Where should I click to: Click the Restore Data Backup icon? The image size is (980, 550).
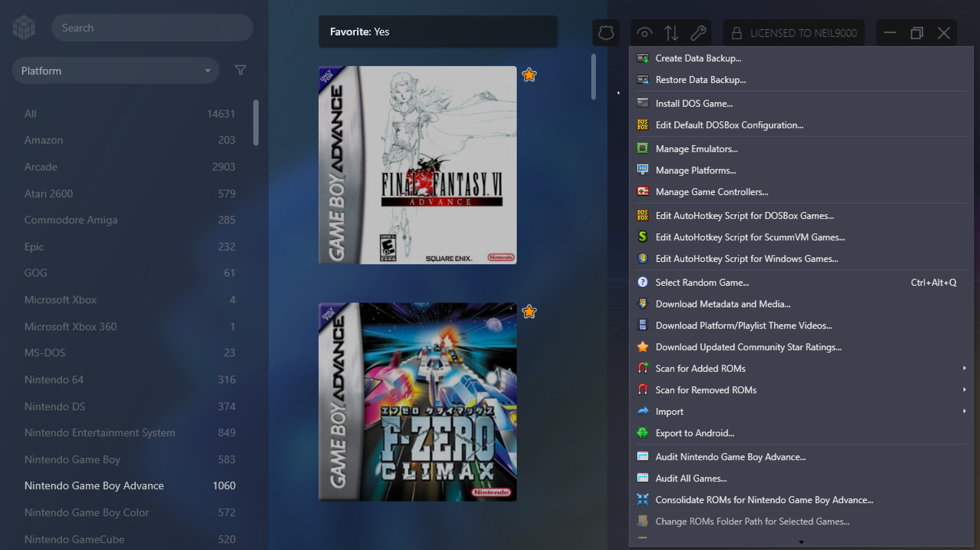(642, 79)
